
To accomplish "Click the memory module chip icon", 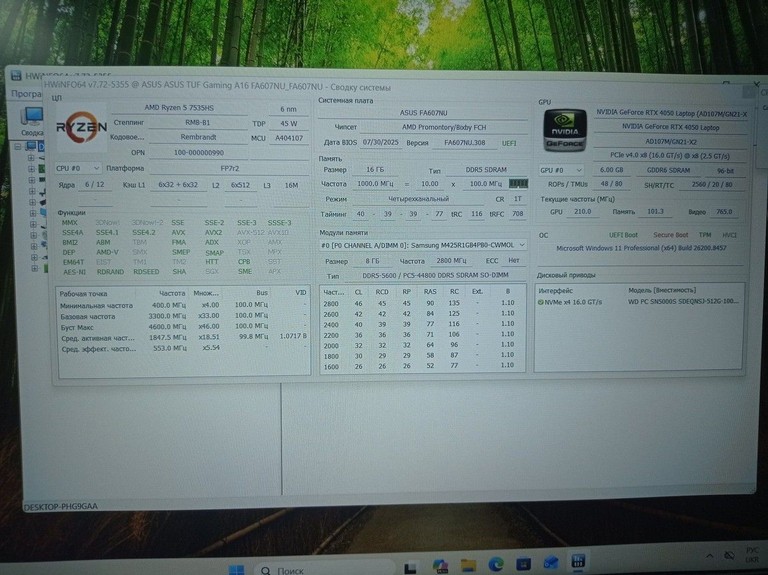I will coord(518,183).
